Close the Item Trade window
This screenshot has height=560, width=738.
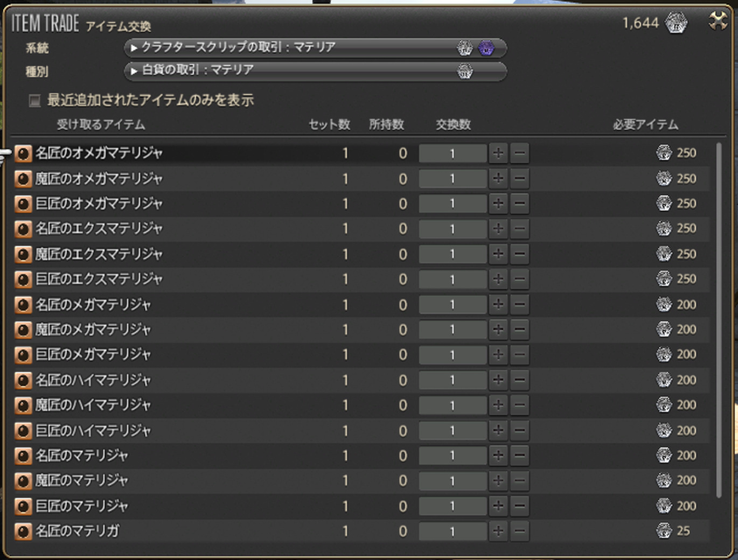click(718, 22)
